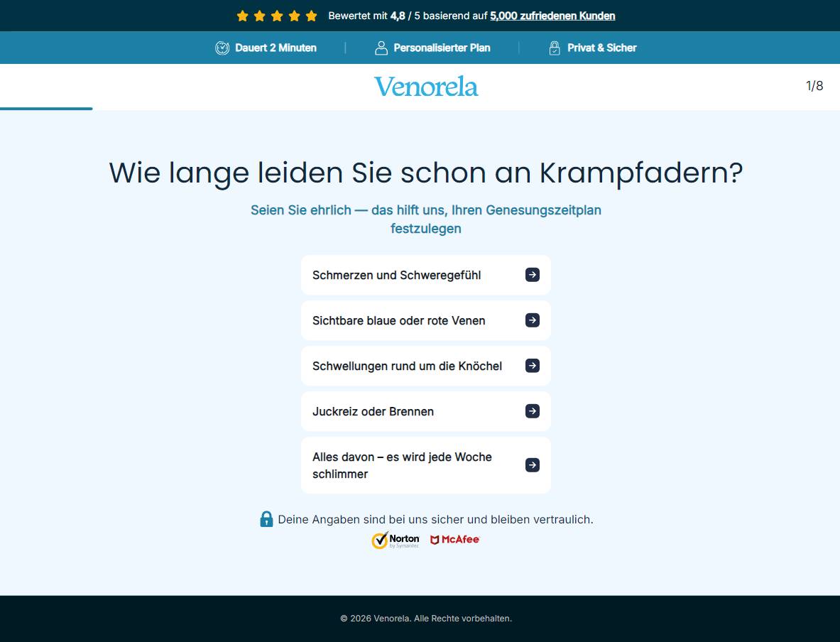
Task: Click the Personalisierter Plan label
Action: tap(442, 48)
